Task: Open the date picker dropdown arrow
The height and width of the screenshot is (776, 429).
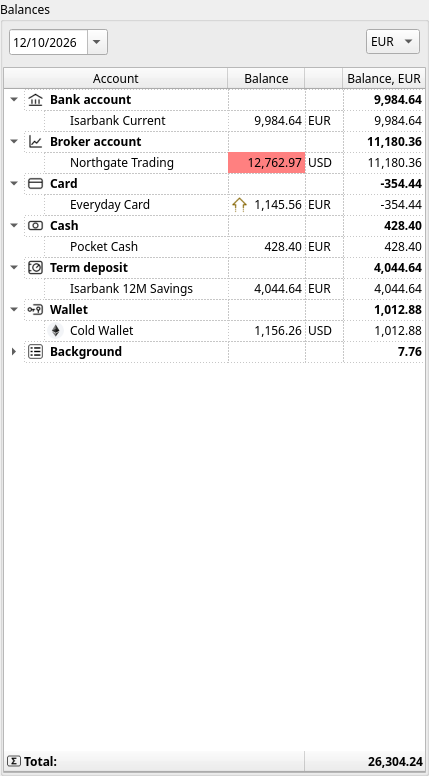Action: (x=97, y=42)
